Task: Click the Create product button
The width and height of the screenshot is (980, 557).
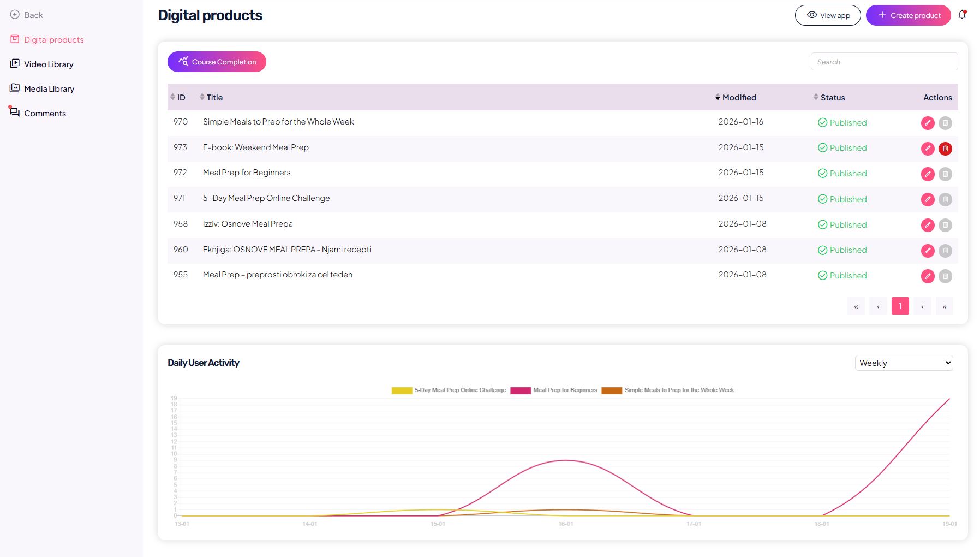Action: [908, 15]
